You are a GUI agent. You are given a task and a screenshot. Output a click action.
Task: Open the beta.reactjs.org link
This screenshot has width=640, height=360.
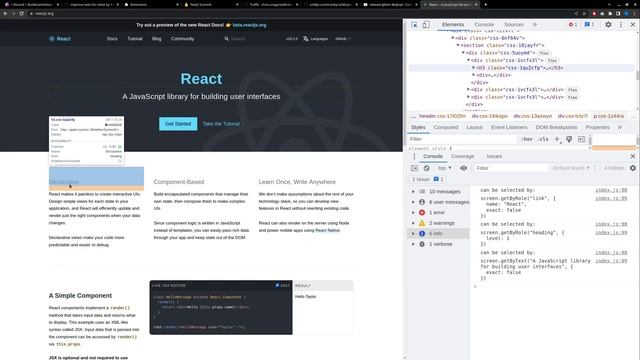[x=249, y=25]
